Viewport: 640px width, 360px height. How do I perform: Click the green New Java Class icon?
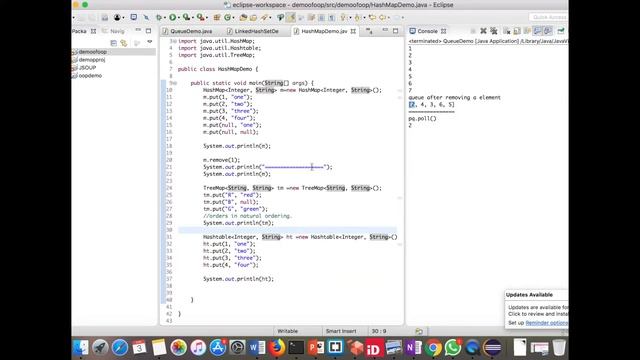point(227,18)
